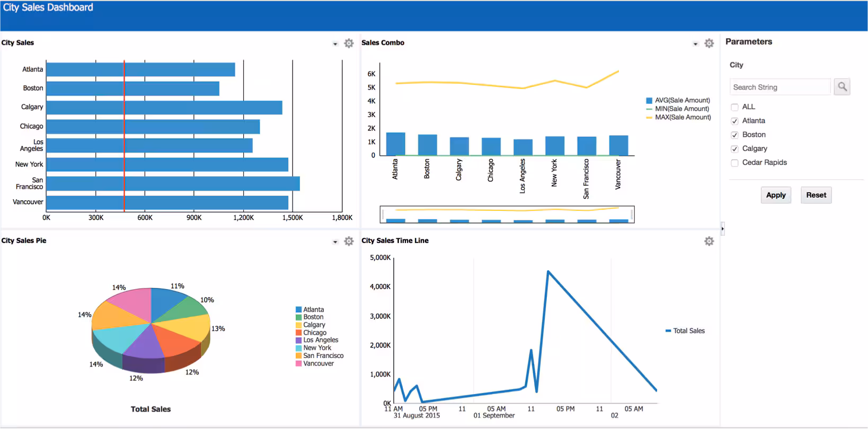This screenshot has width=868, height=429.
Task: Click the "Parameters" panel heading
Action: [x=749, y=42]
